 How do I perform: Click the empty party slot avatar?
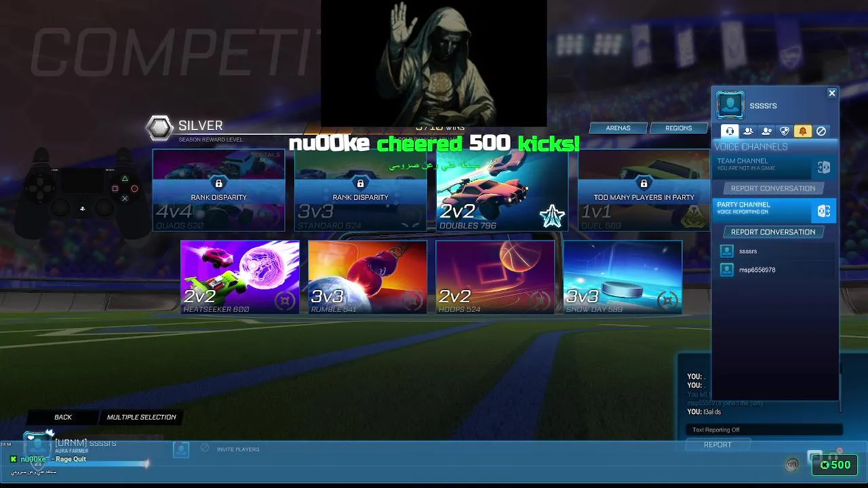pos(181,449)
